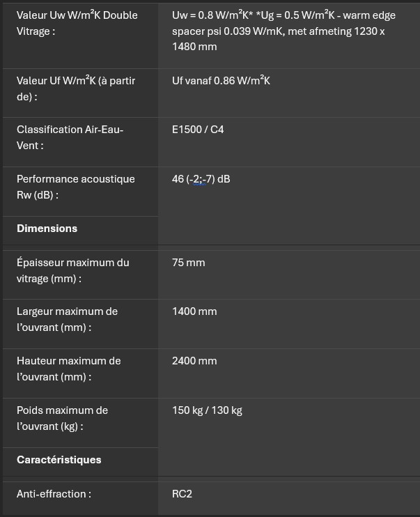Image resolution: width=420 pixels, height=517 pixels.
Task: Click the '150 kg / 130 kg' weight value
Action: coord(207,410)
